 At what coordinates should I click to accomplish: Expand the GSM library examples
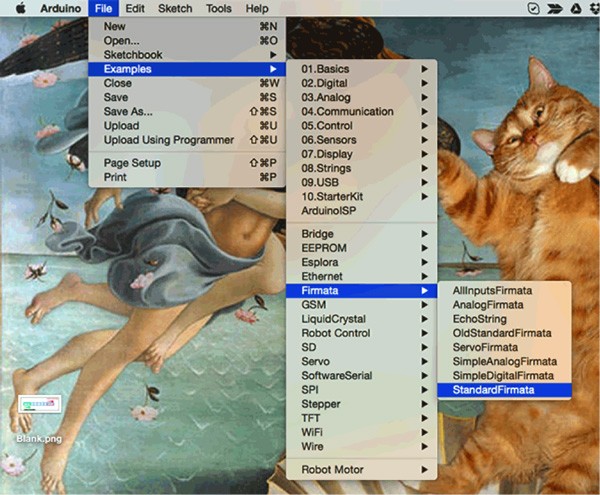pyautogui.click(x=362, y=304)
